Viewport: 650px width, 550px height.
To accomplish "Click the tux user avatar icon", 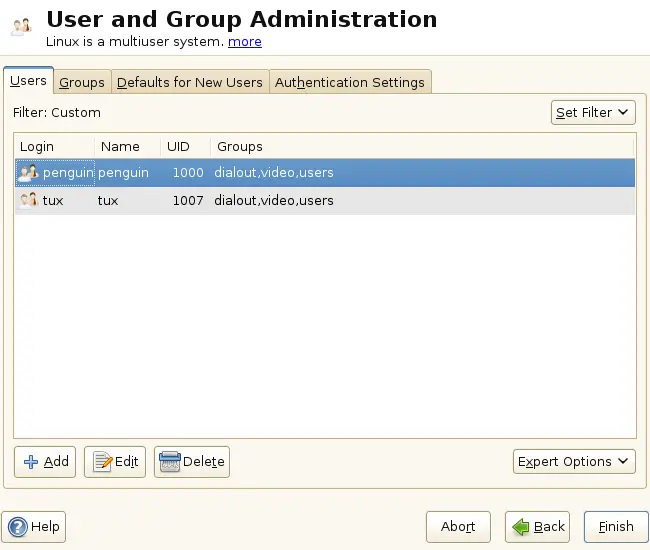I will click(28, 201).
